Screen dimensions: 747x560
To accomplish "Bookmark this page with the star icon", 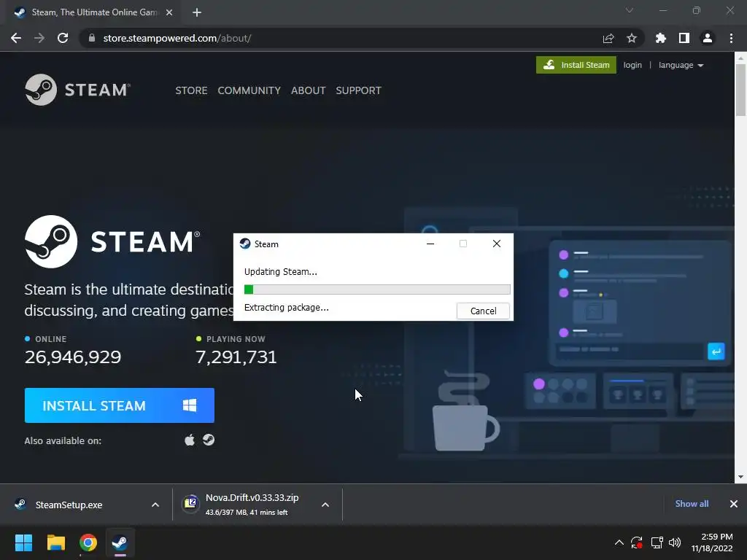I will click(x=632, y=38).
